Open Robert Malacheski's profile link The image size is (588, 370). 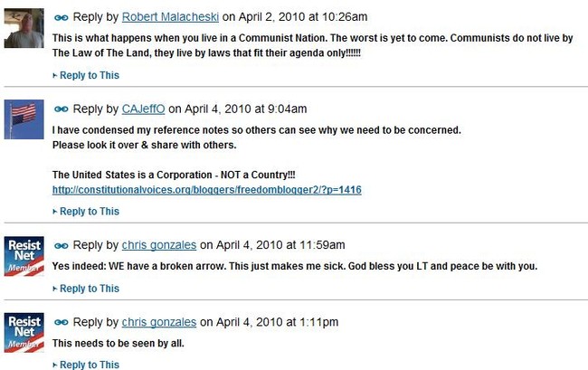tap(170, 17)
